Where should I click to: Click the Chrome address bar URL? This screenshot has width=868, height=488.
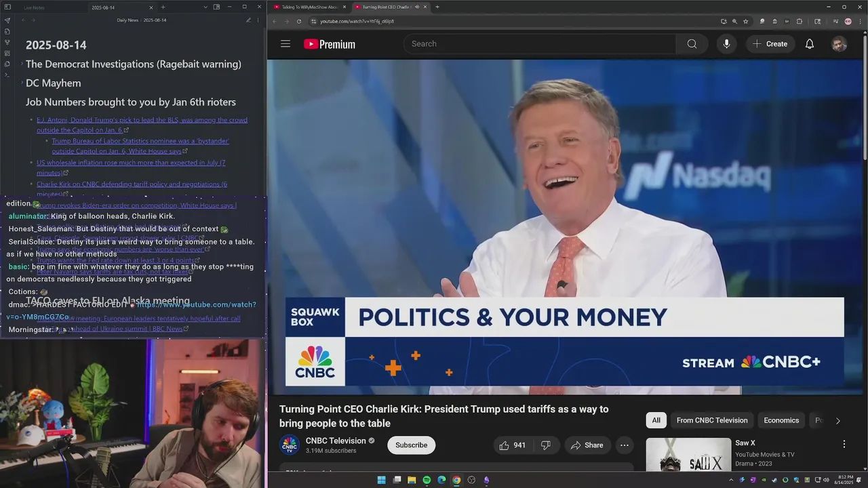[357, 21]
